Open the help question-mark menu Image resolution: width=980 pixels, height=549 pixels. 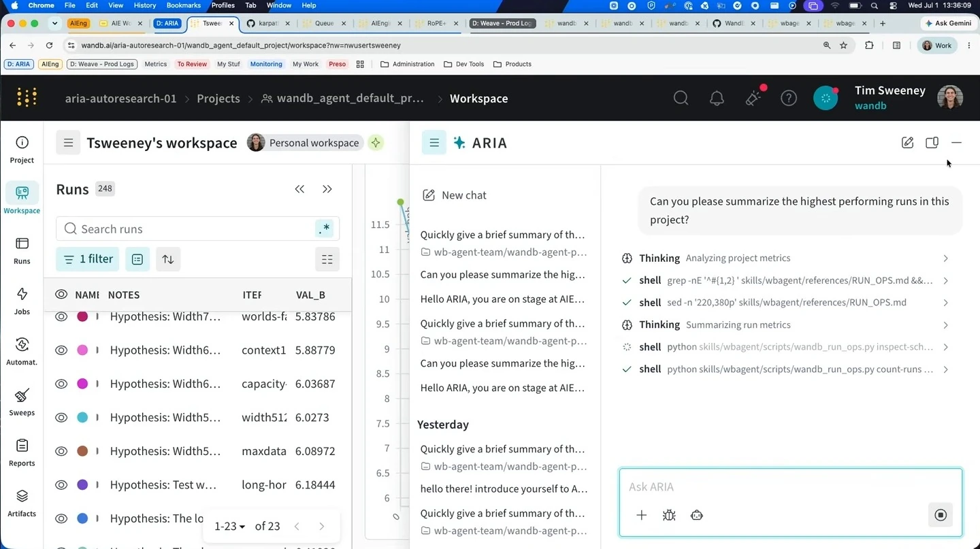(789, 98)
